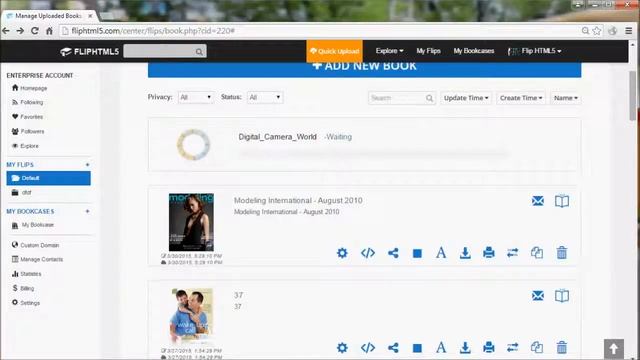Open the Privacy filter dropdown
This screenshot has height=360, width=640.
pyautogui.click(x=196, y=97)
